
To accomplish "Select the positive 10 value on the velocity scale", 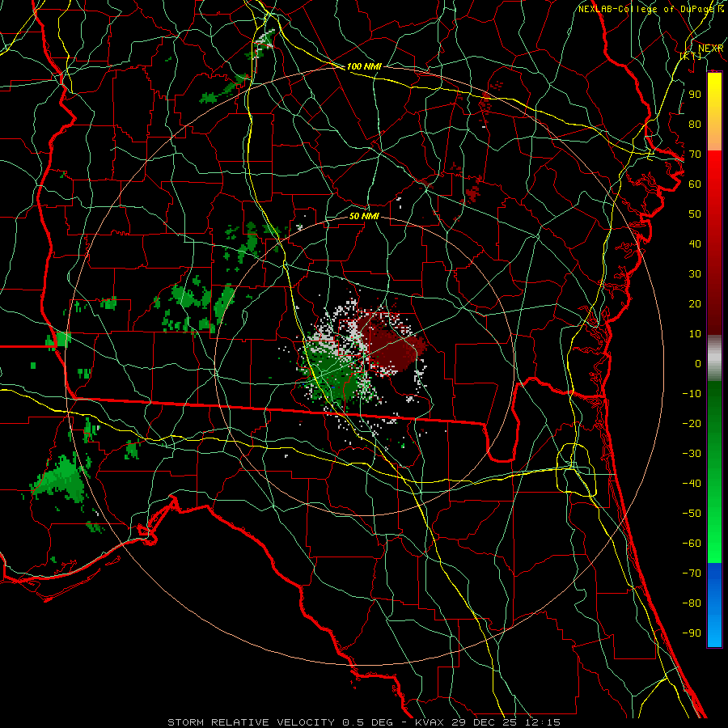I will click(695, 334).
